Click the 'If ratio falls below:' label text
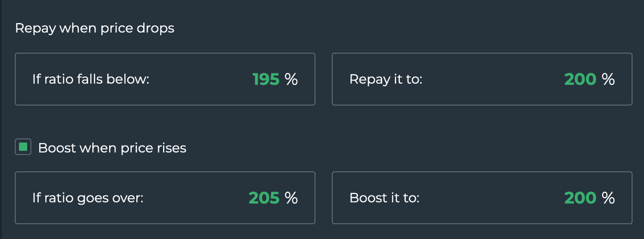The image size is (644, 239). coord(91,80)
